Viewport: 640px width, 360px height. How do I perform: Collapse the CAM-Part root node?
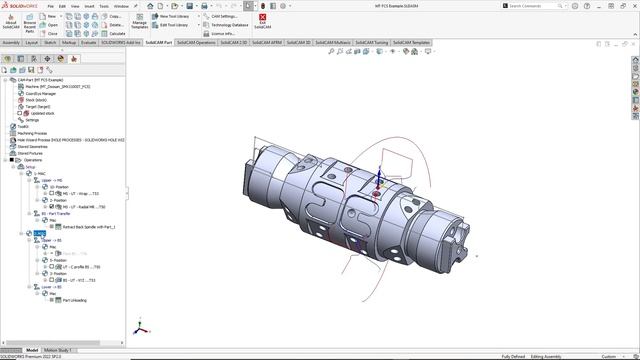tap(5, 80)
